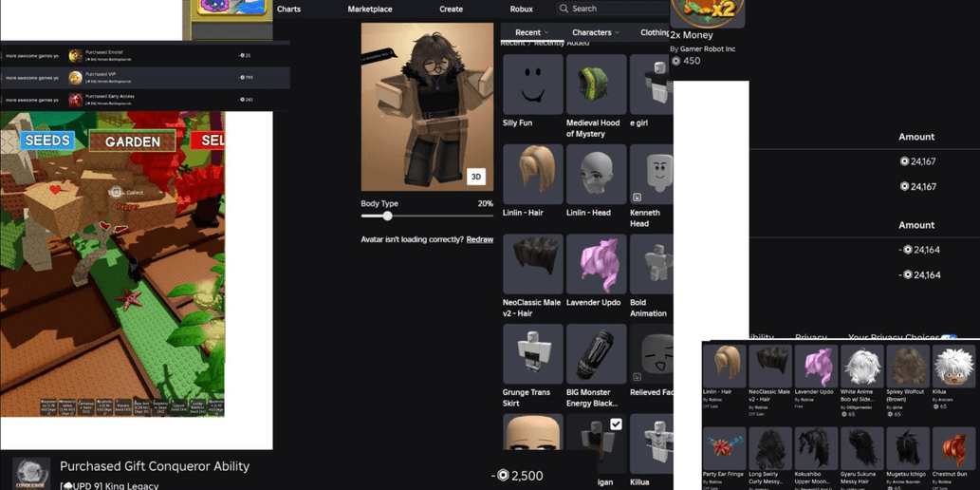Click the first -24,164 Robux amount
Image resolution: width=980 pixels, height=490 pixels.
pos(919,250)
